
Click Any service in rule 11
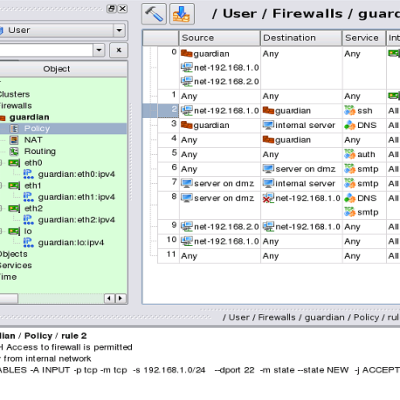click(352, 256)
